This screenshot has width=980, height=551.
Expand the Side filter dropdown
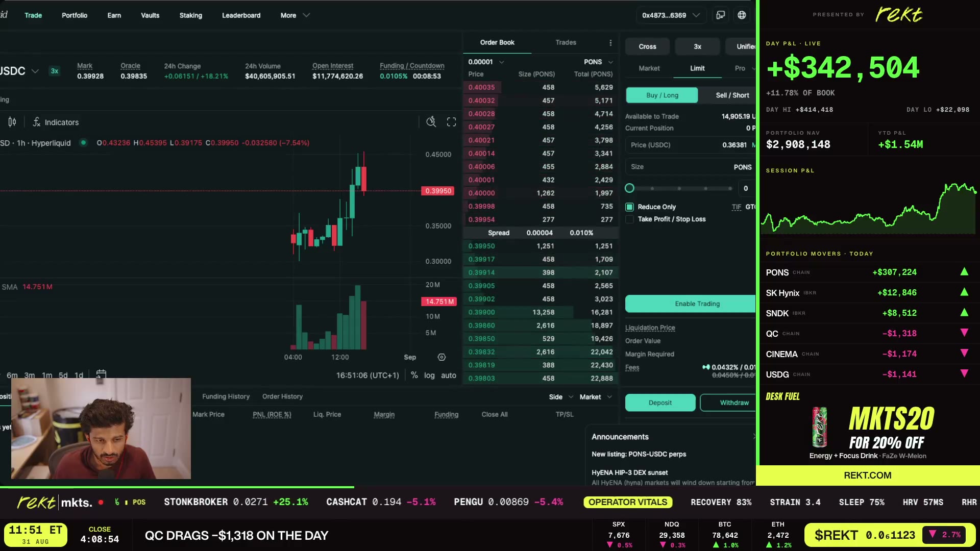561,397
